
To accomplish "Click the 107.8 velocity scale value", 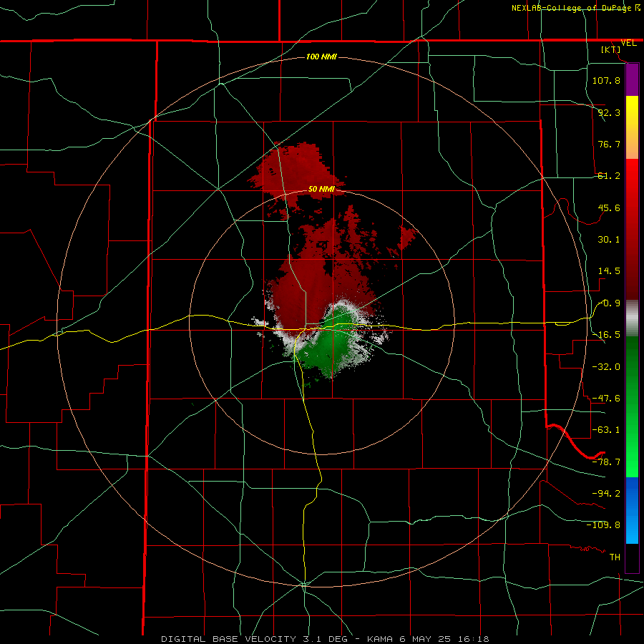I will pos(606,80).
